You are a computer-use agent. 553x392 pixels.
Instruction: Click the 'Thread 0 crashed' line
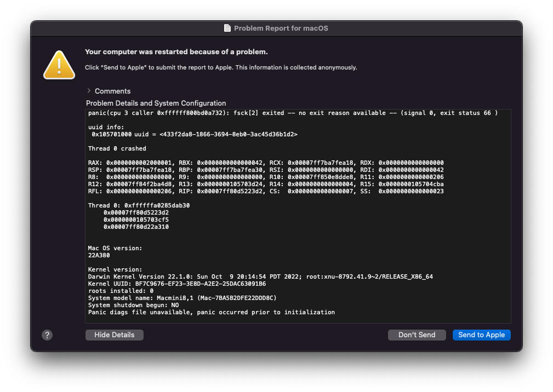click(x=117, y=148)
